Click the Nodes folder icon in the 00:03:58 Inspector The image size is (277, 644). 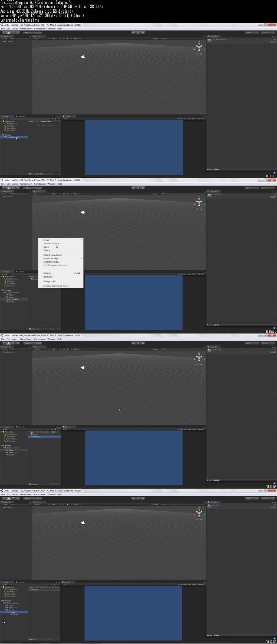pyautogui.click(x=210, y=506)
